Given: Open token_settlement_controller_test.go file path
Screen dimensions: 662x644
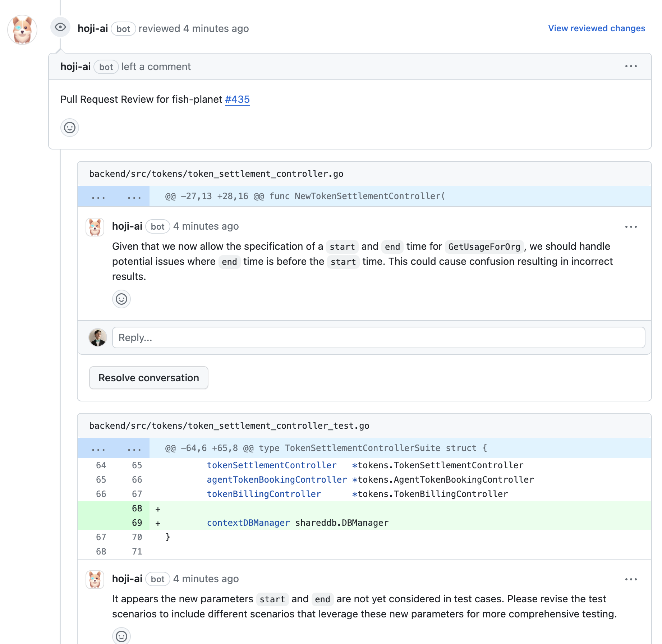Looking at the screenshot, I should (229, 426).
